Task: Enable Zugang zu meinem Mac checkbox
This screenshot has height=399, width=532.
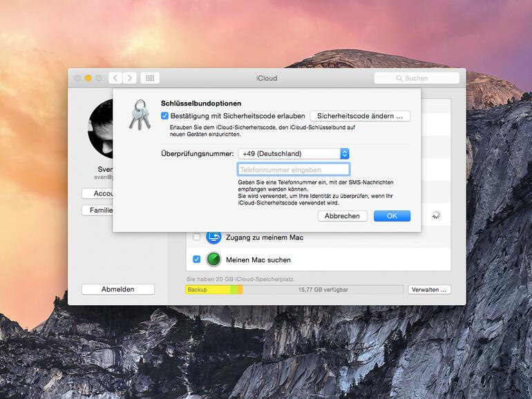Action: pyautogui.click(x=196, y=237)
